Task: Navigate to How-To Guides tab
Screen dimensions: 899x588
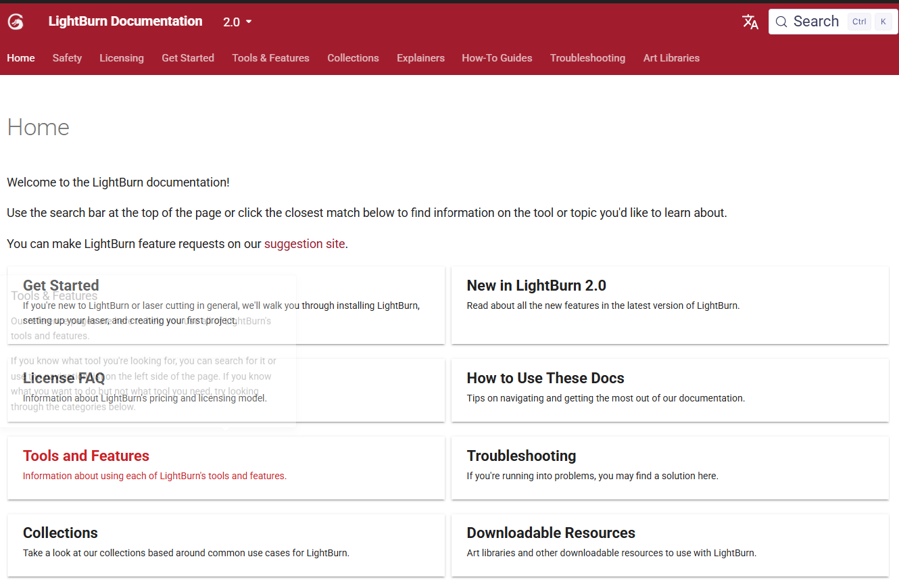Action: point(497,58)
